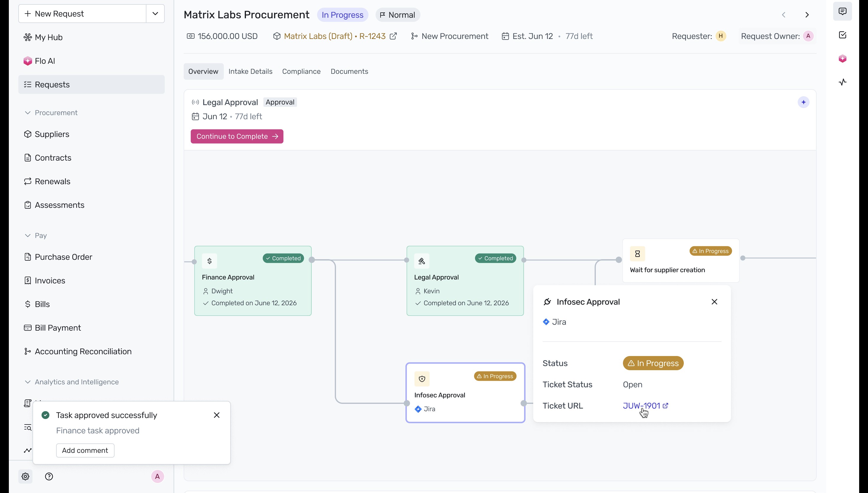
Task: Open the activity pulse icon
Action: 842,82
